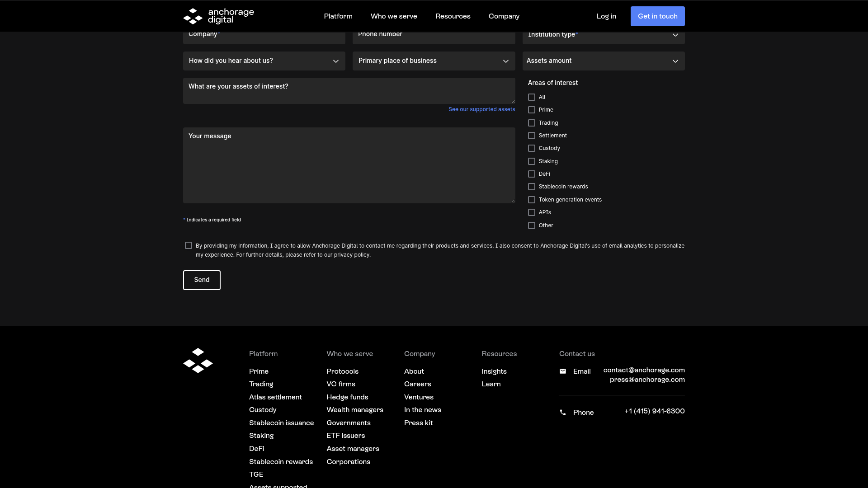Open the privacy policy link
The height and width of the screenshot is (488, 868).
click(x=351, y=255)
